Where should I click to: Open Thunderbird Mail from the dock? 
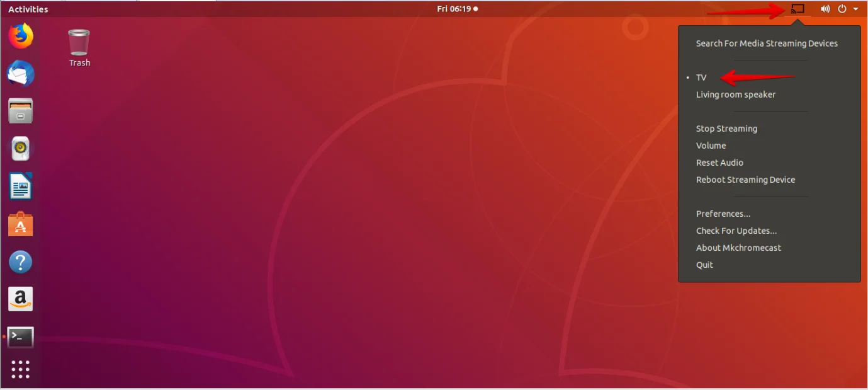click(20, 74)
